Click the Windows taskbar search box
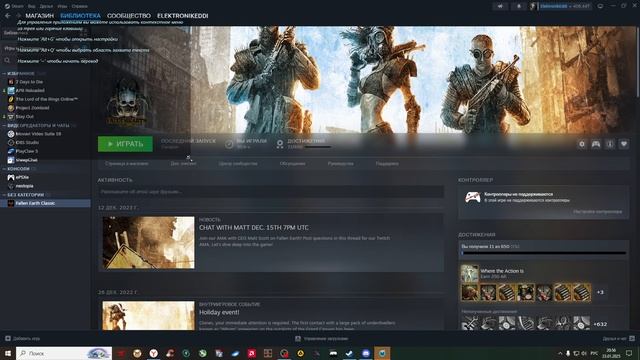The height and width of the screenshot is (360, 640). (64, 353)
